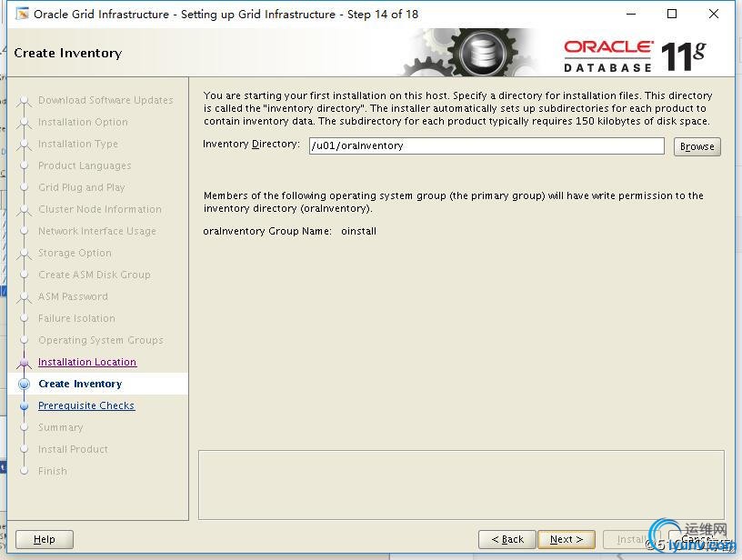
Task: Click Summary step in sidebar
Action: (x=61, y=427)
